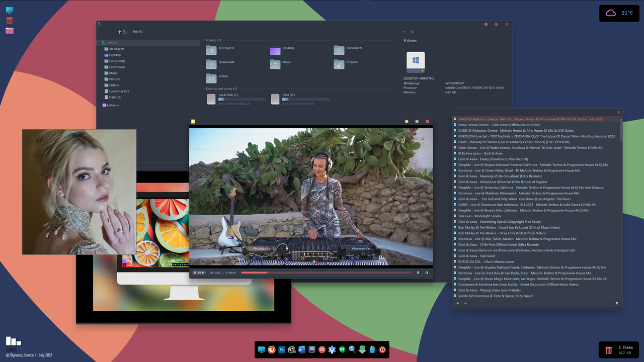Image resolution: width=644 pixels, height=362 pixels.
Task: Open the green Hangouts icon in the dock
Action: pos(342,349)
